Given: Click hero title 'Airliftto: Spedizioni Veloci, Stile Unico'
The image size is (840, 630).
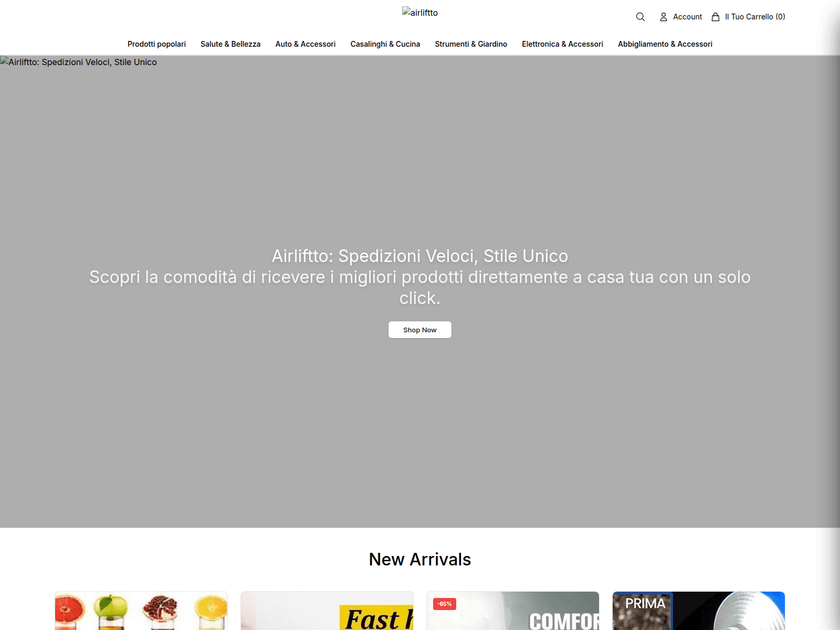Looking at the screenshot, I should click(x=420, y=256).
